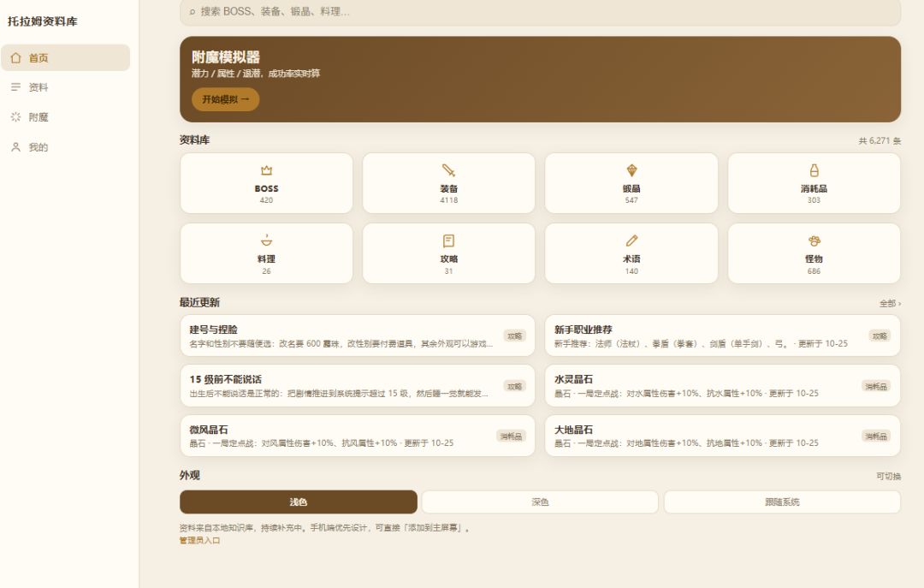Click the 料理 bowl icon
Viewport: 924px width, 588px height.
click(266, 241)
